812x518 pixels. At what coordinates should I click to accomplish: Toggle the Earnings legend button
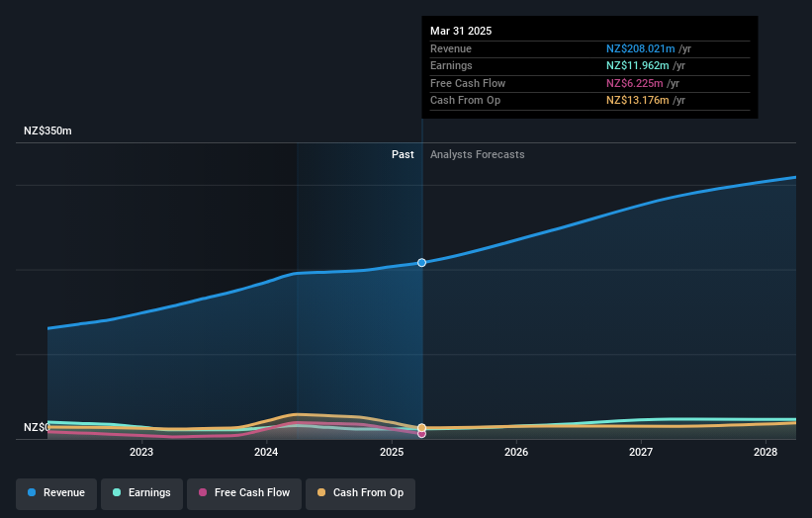coord(141,493)
